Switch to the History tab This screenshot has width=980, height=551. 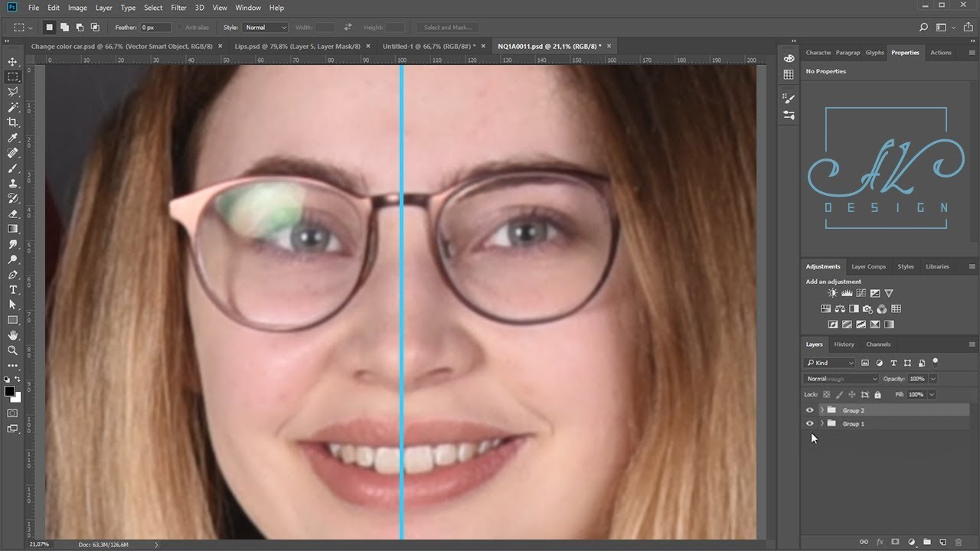coord(844,344)
